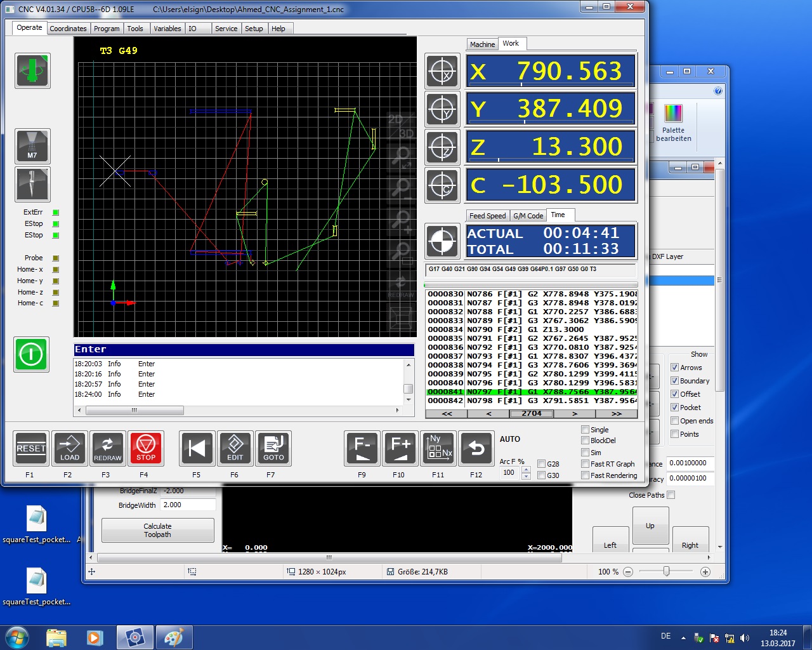
Task: Zero the X axis icon
Action: pos(442,71)
